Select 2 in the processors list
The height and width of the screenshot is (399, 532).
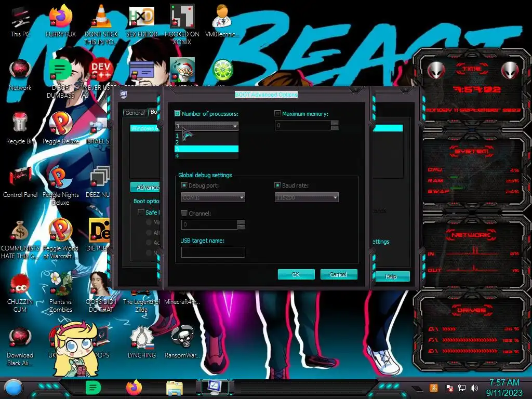pyautogui.click(x=206, y=142)
